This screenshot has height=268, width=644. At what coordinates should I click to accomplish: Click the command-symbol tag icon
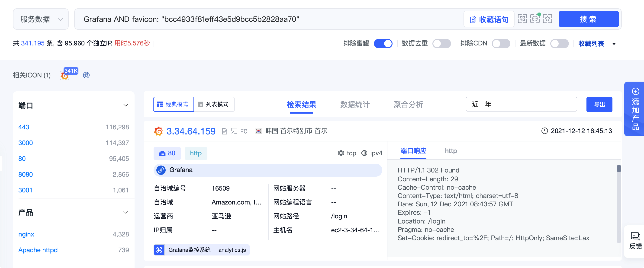click(x=159, y=250)
